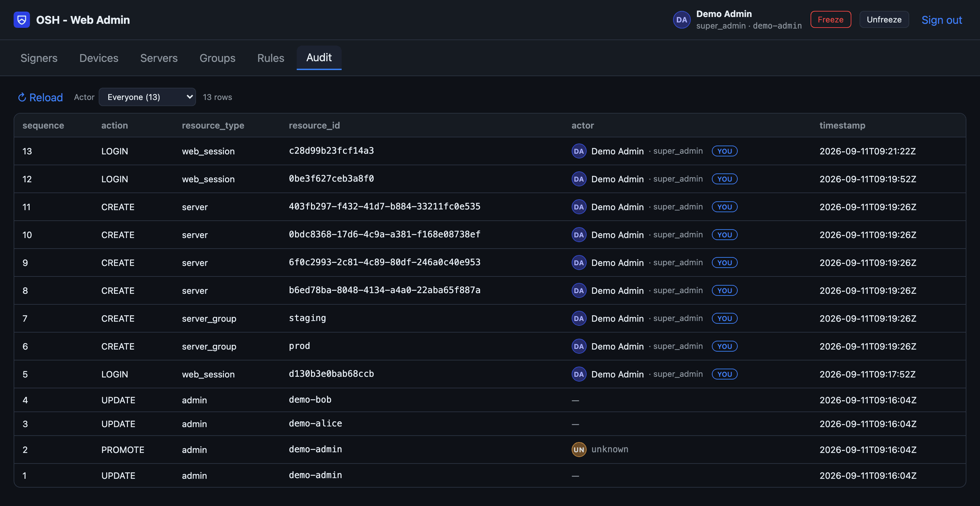Image resolution: width=980 pixels, height=506 pixels.
Task: Click the YOU badge in sequence 13 row
Action: point(724,151)
